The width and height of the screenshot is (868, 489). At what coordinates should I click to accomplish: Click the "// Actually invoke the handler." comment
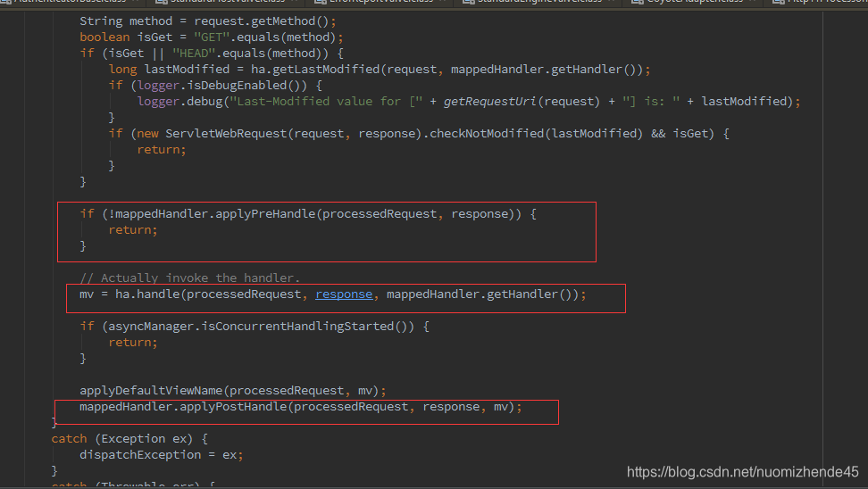(x=190, y=278)
